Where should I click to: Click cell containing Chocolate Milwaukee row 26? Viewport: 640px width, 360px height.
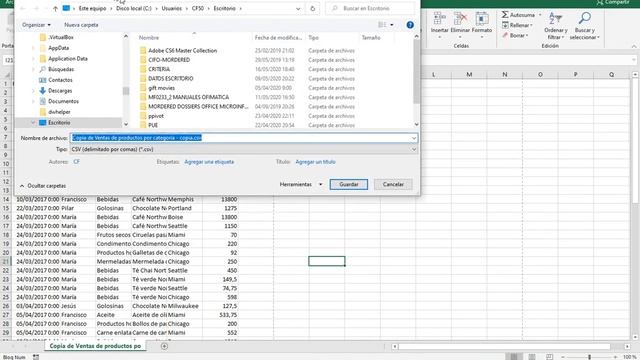pos(149,306)
